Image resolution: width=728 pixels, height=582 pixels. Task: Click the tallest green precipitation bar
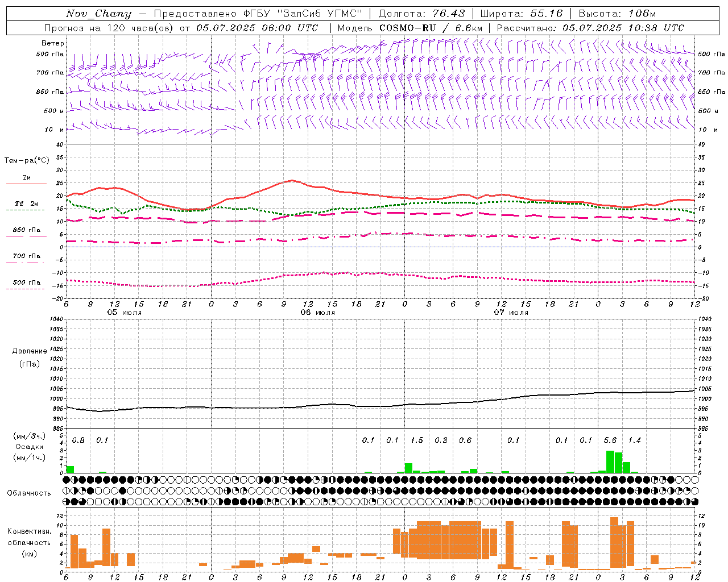pyautogui.click(x=610, y=462)
